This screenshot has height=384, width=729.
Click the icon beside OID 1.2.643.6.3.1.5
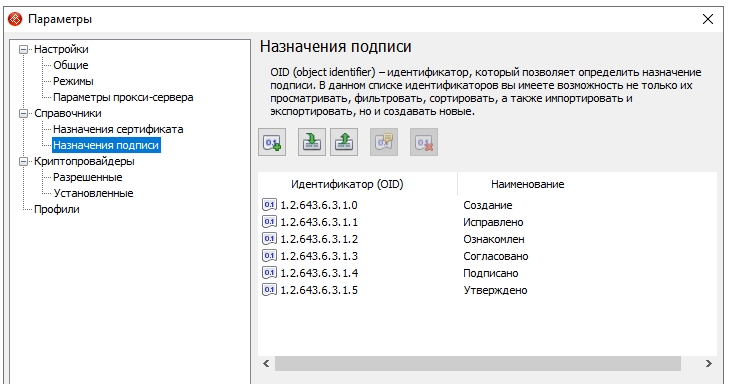(x=269, y=290)
